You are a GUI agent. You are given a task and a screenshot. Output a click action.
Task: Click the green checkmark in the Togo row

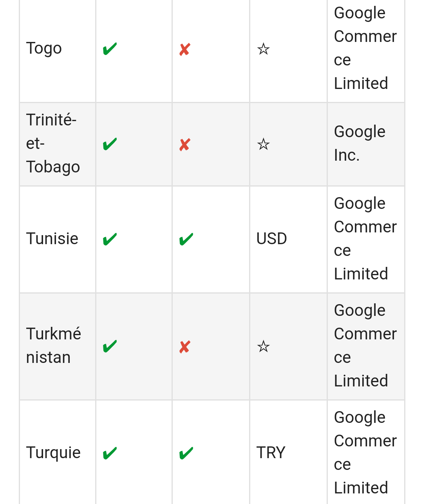coord(110,49)
